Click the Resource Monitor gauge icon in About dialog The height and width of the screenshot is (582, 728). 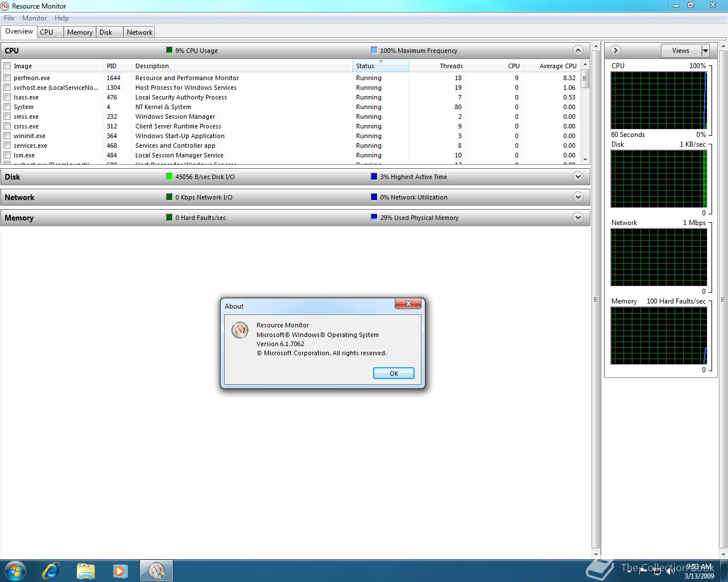(x=240, y=330)
